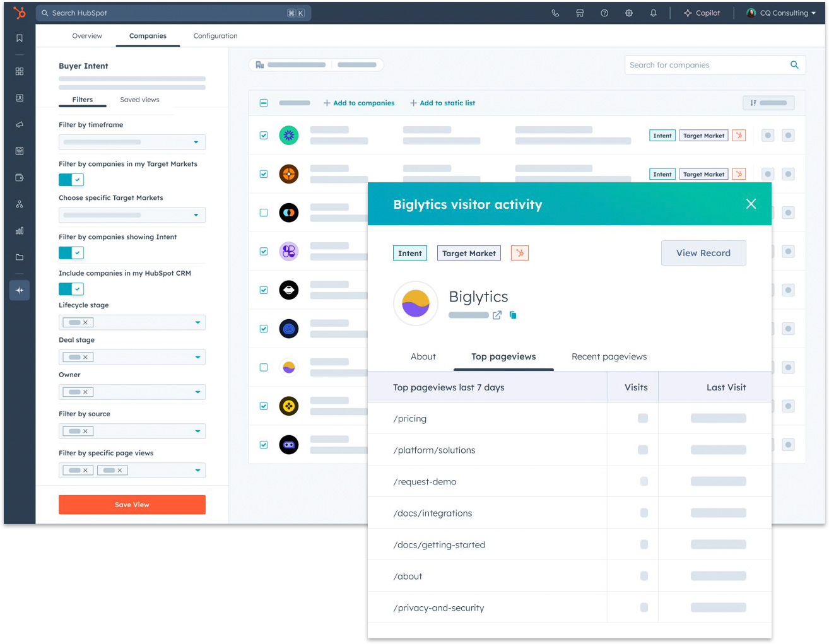Click the HubSpot badge in the first company row
Image resolution: width=829 pixels, height=644 pixels.
pos(739,136)
